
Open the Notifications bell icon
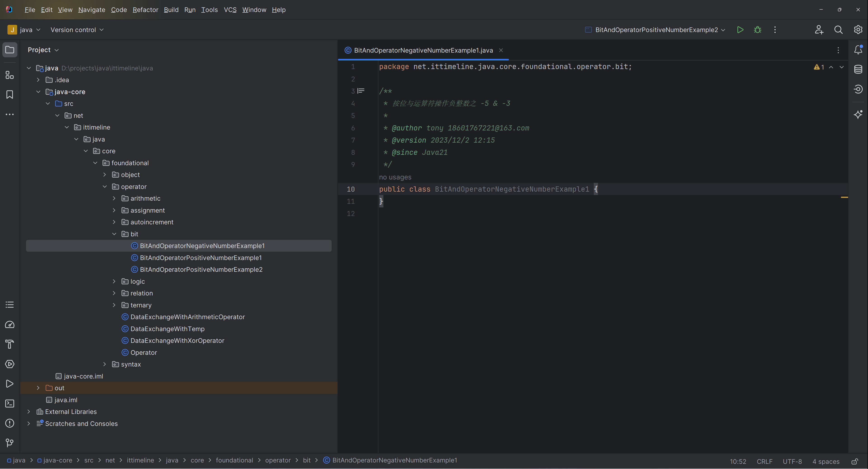858,50
